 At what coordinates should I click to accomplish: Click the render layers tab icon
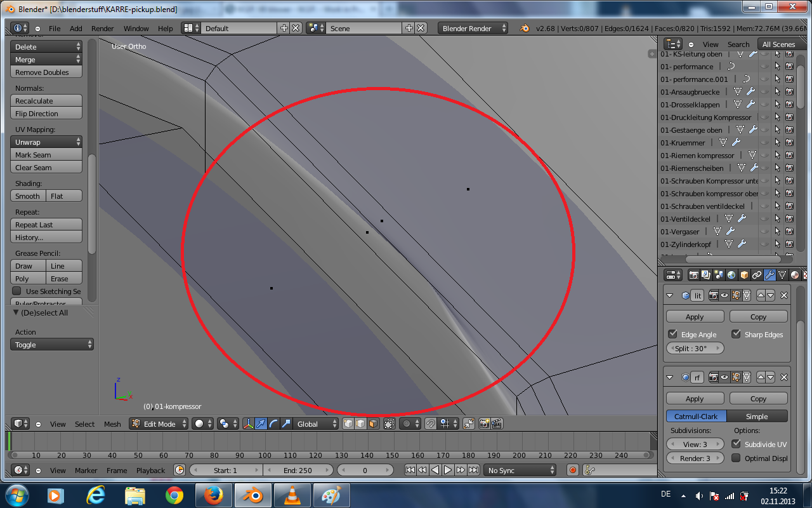click(x=706, y=275)
